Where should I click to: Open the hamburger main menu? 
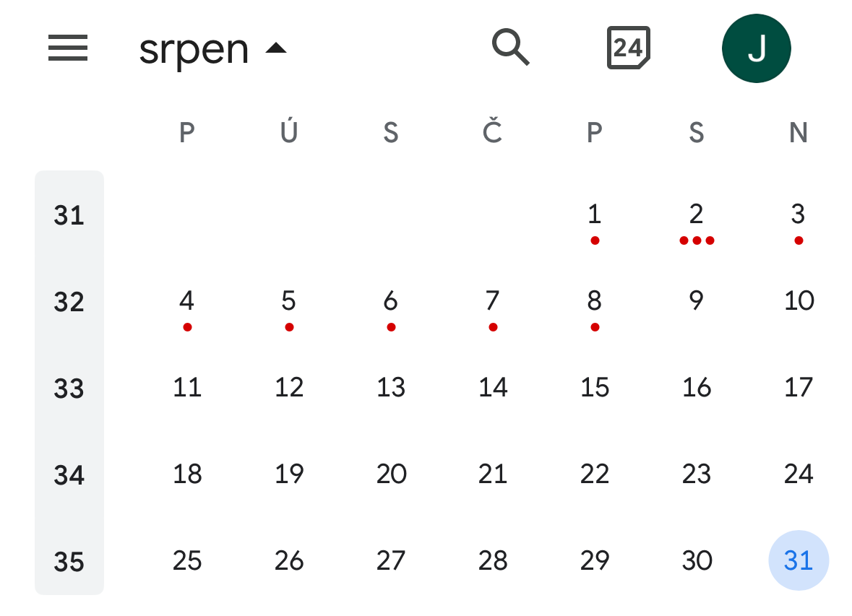point(68,48)
